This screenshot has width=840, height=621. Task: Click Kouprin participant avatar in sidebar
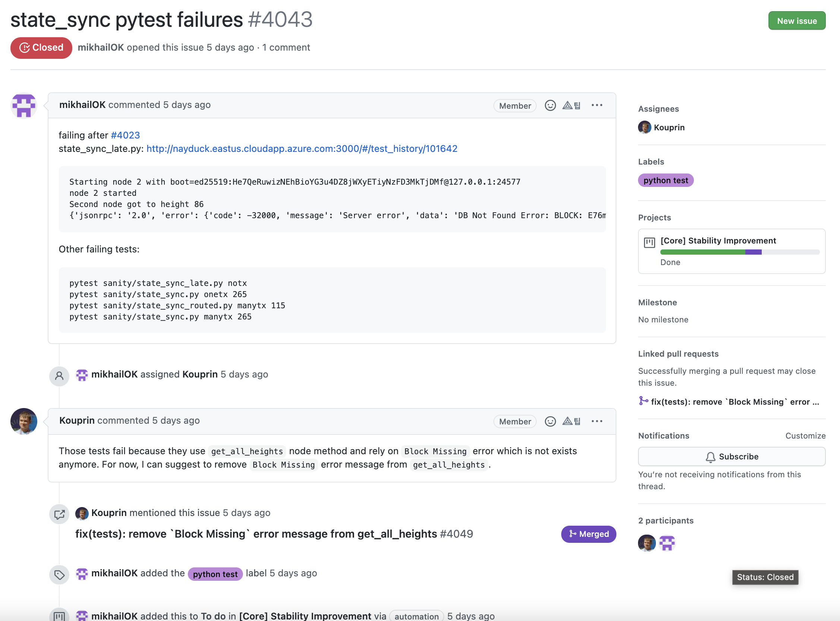click(647, 543)
